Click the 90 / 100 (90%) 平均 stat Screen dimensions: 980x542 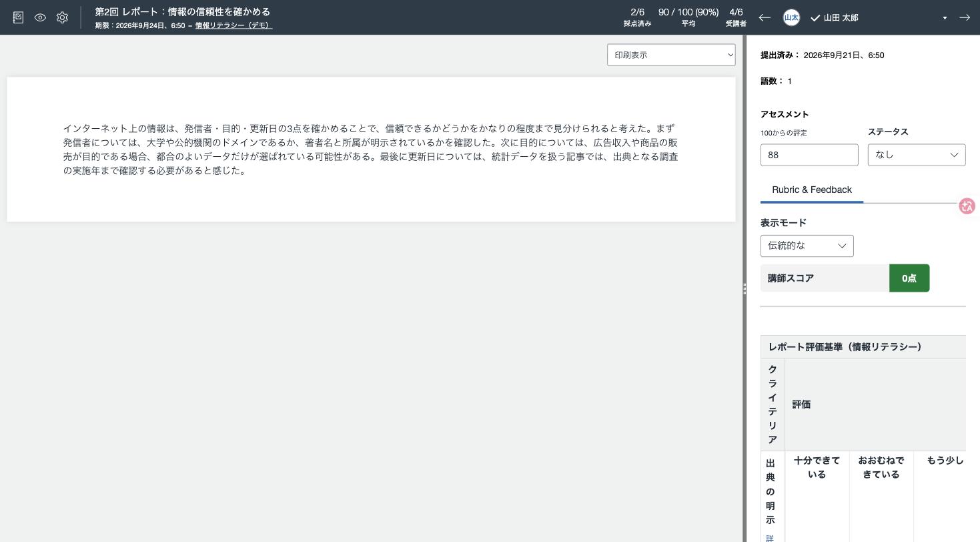click(688, 17)
